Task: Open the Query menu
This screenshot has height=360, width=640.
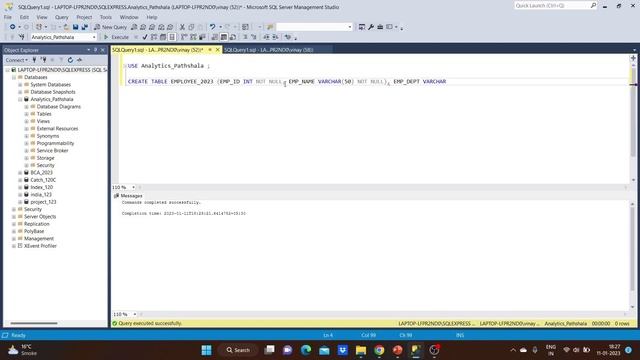Action: click(62, 17)
